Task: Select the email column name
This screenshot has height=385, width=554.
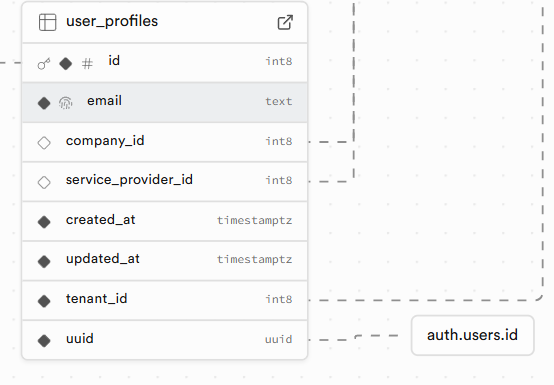Action: pos(105,101)
